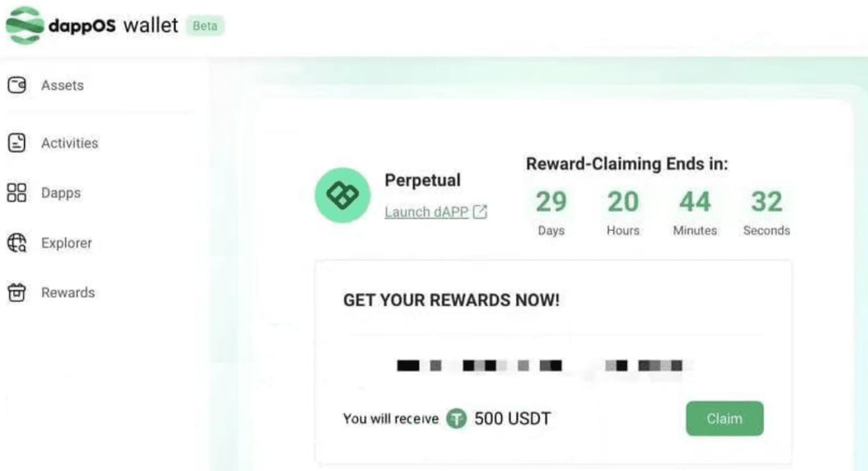Claim the 500 USDT reward

(x=724, y=418)
